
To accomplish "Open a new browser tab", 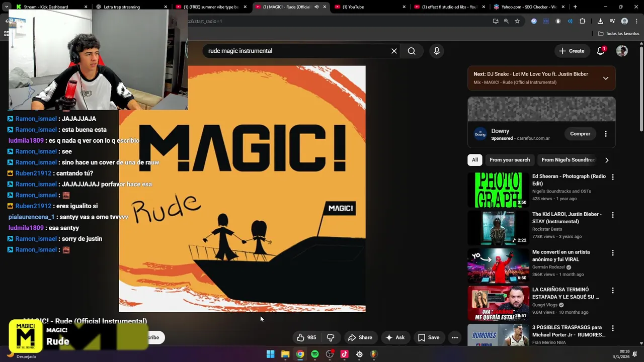I will [575, 7].
